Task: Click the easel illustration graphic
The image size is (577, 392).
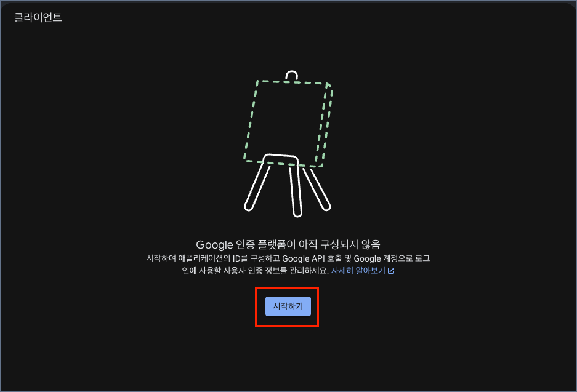Action: point(288,143)
